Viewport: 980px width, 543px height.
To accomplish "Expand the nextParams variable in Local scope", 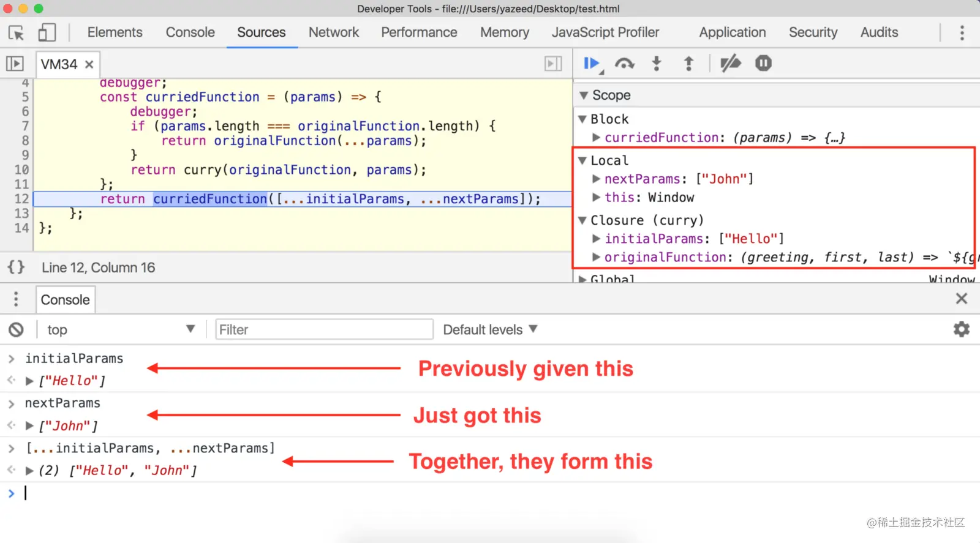I will tap(596, 179).
